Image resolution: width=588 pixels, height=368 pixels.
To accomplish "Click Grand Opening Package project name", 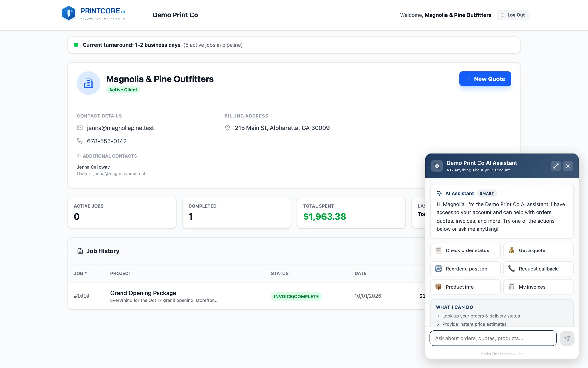I will pos(143,293).
